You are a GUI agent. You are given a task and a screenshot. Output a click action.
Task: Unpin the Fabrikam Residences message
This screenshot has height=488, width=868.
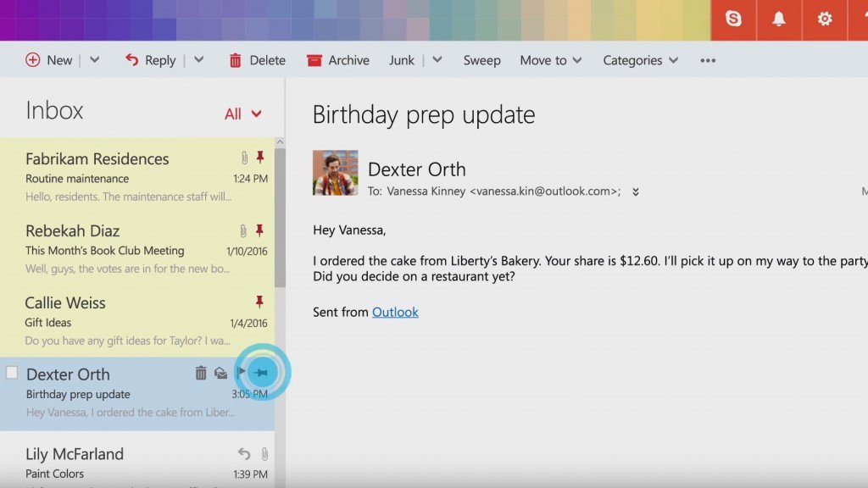(x=260, y=158)
